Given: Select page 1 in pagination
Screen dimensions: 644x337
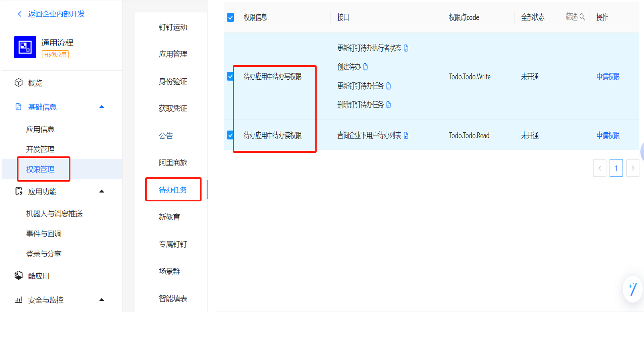Looking at the screenshot, I should 616,168.
